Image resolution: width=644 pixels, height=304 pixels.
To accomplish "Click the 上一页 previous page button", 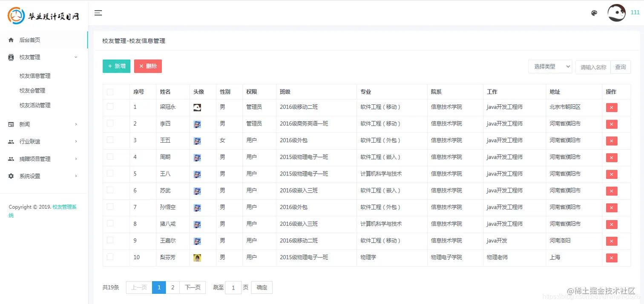I will click(139, 287).
